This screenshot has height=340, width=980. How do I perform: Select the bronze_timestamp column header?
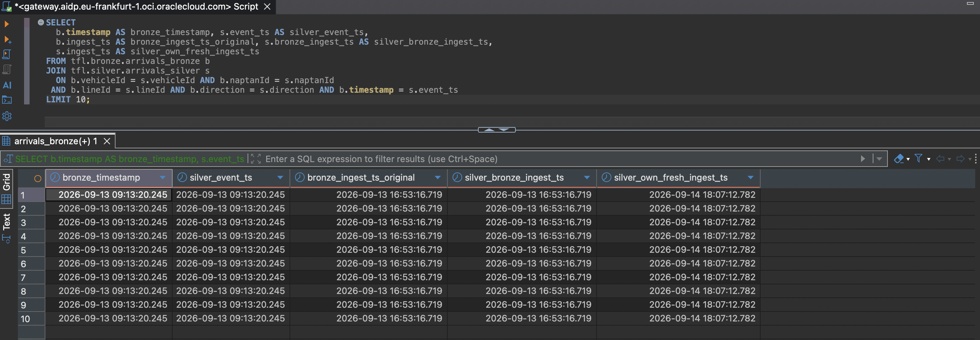pyautogui.click(x=109, y=178)
